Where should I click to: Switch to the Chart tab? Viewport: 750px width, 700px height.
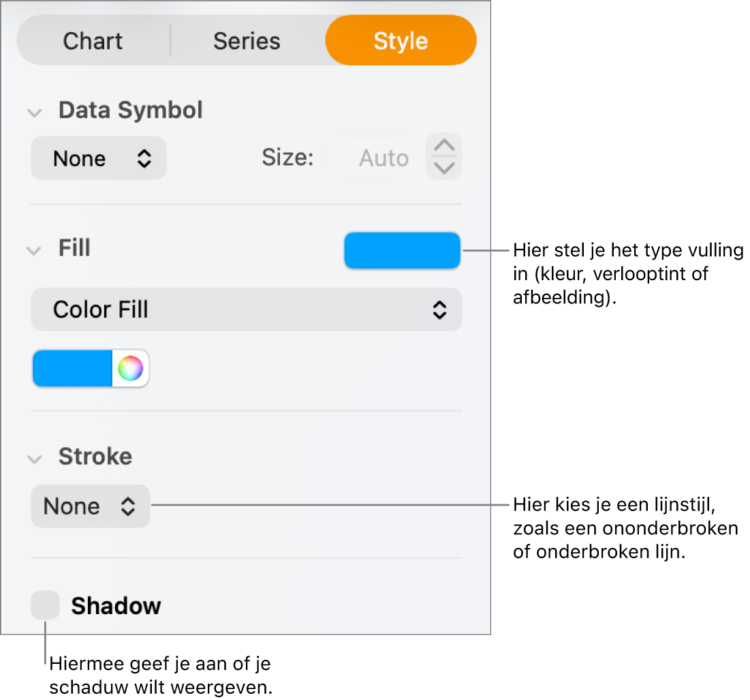pos(93,41)
